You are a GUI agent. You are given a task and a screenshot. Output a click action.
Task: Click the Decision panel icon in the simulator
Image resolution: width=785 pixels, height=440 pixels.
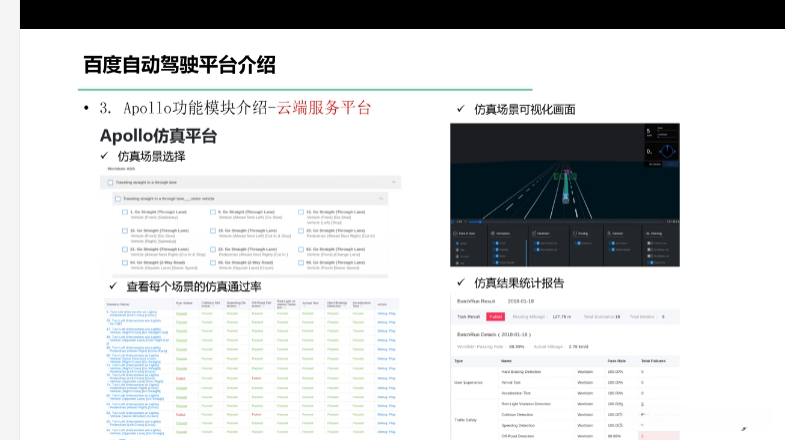click(609, 233)
